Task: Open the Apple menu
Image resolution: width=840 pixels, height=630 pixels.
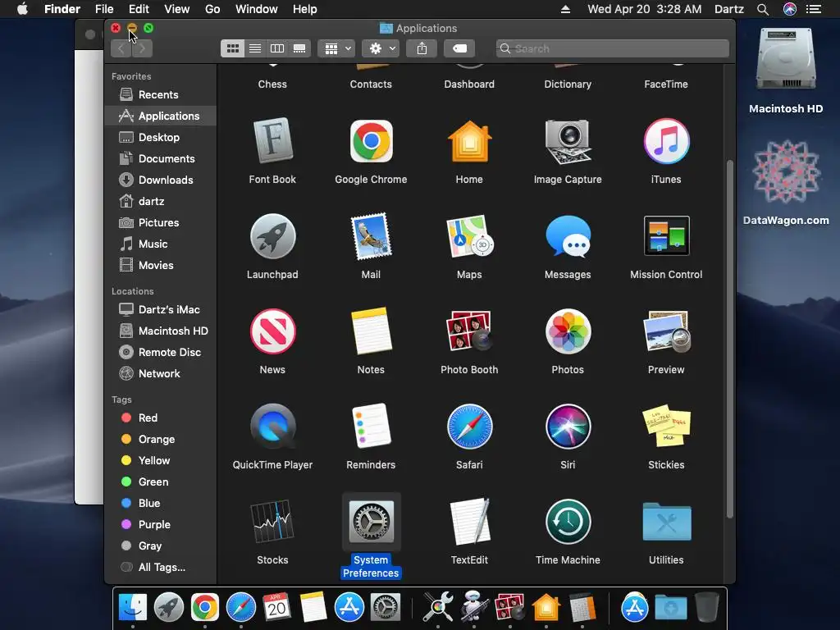Action: (x=22, y=9)
